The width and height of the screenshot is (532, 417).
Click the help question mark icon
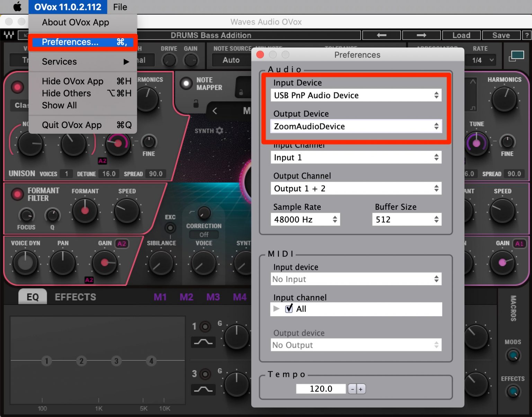pos(527,35)
